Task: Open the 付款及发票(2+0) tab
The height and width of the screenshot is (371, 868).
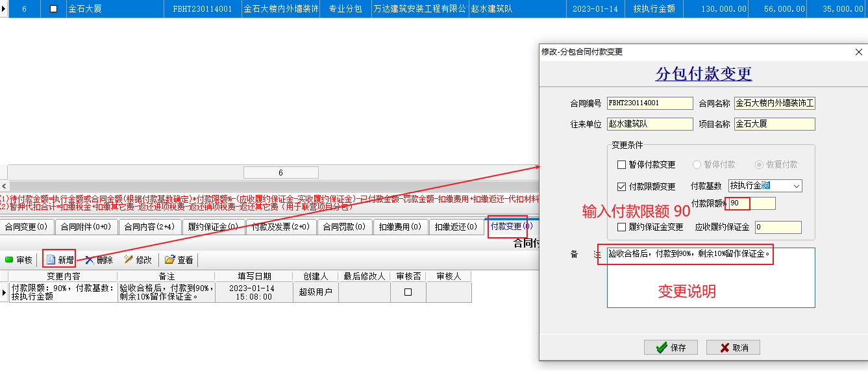Action: (x=280, y=227)
